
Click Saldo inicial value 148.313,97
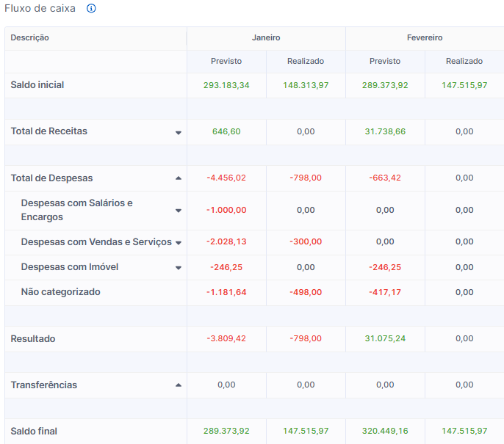tap(306, 85)
